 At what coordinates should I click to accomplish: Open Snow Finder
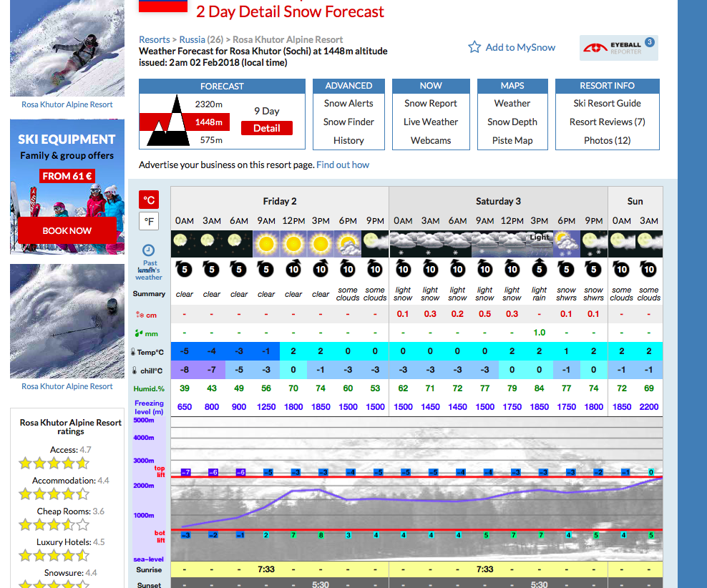pyautogui.click(x=348, y=122)
